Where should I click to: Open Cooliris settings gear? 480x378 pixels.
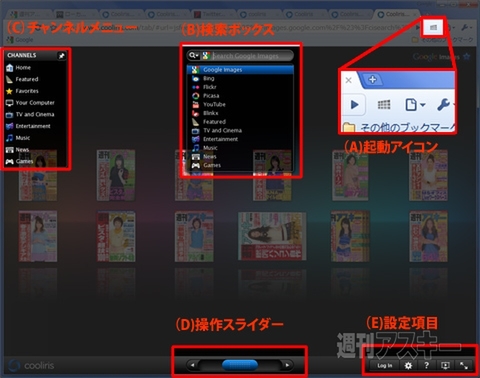point(408,366)
